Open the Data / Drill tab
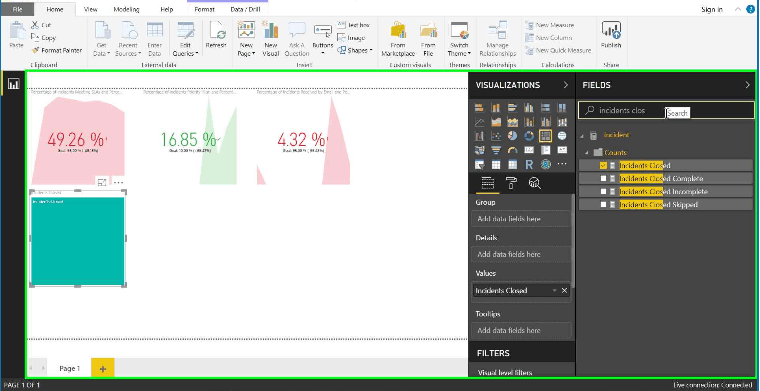 click(x=244, y=9)
